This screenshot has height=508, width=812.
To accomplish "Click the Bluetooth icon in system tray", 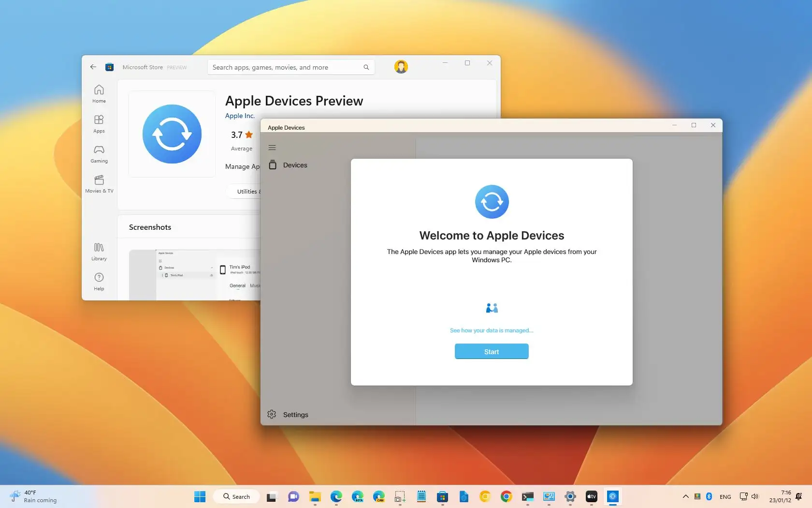I will coord(709,496).
